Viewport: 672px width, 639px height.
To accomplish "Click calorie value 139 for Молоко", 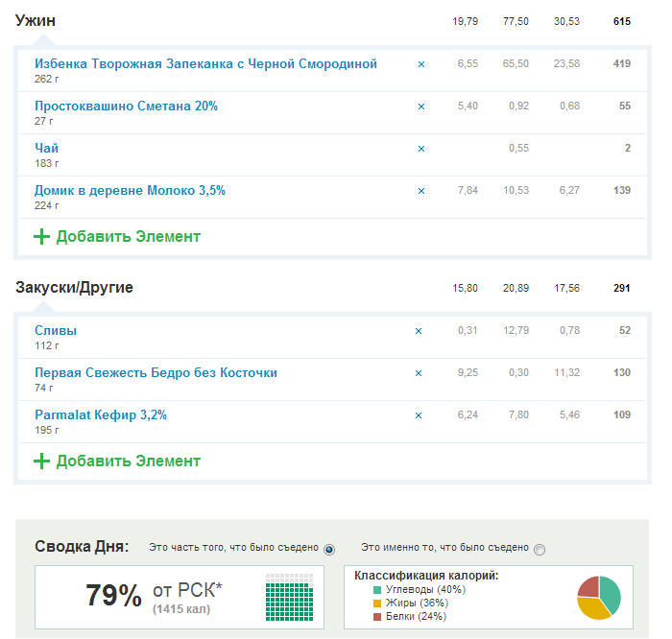I will (x=622, y=190).
